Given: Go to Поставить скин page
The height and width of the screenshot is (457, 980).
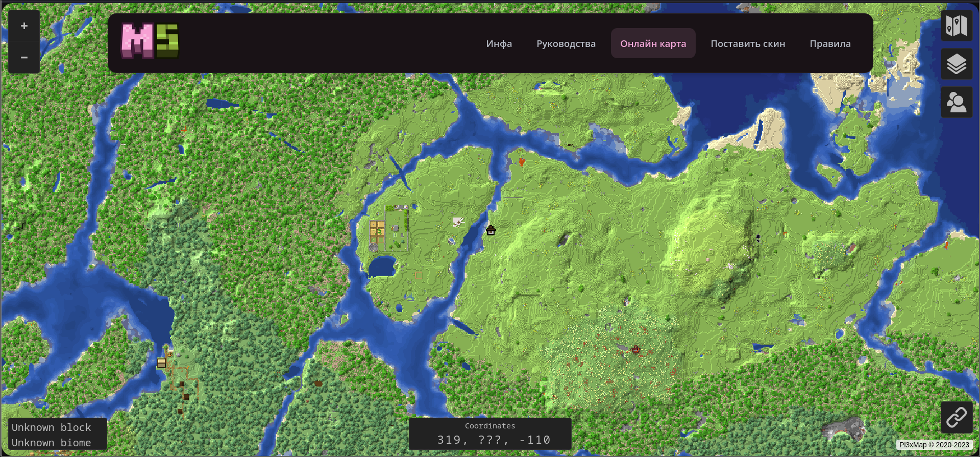Looking at the screenshot, I should (748, 43).
